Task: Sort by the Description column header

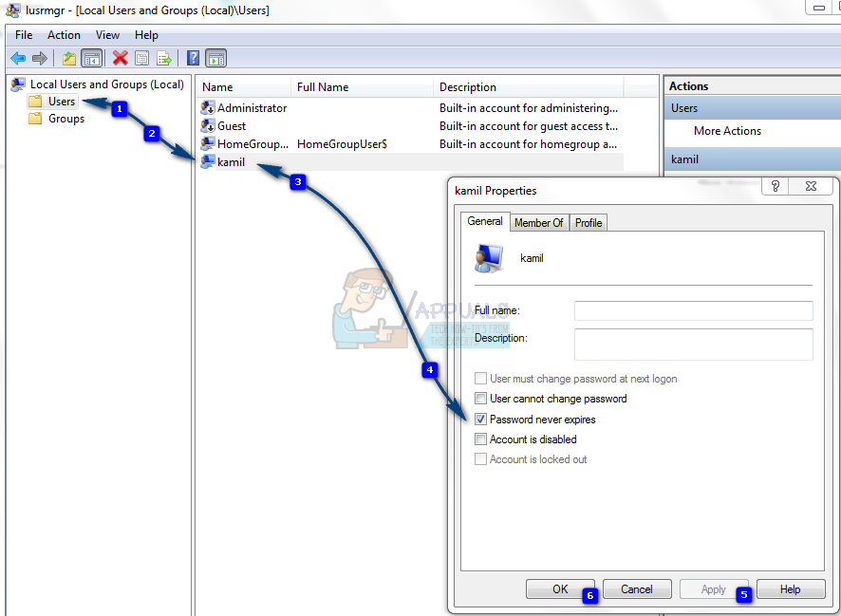Action: pos(529,87)
